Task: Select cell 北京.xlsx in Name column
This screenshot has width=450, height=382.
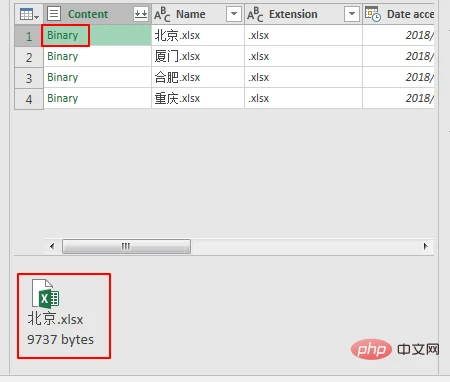Action: [x=198, y=35]
